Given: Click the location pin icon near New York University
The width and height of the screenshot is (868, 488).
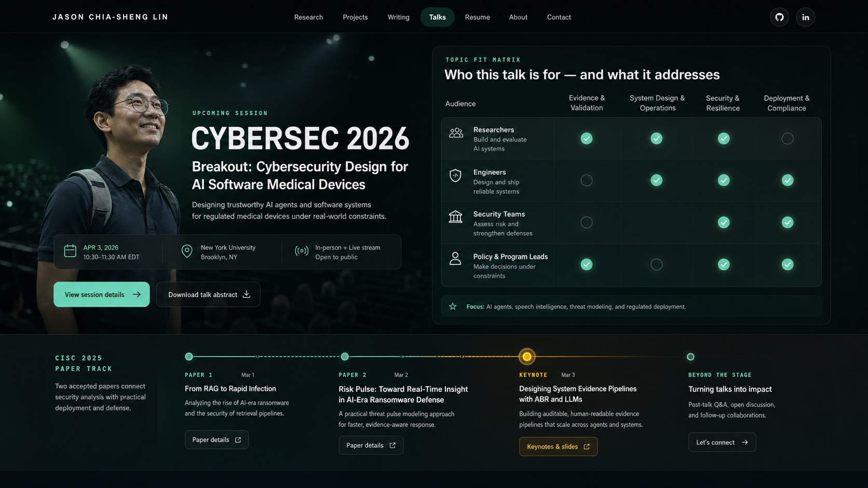Looking at the screenshot, I should [187, 251].
